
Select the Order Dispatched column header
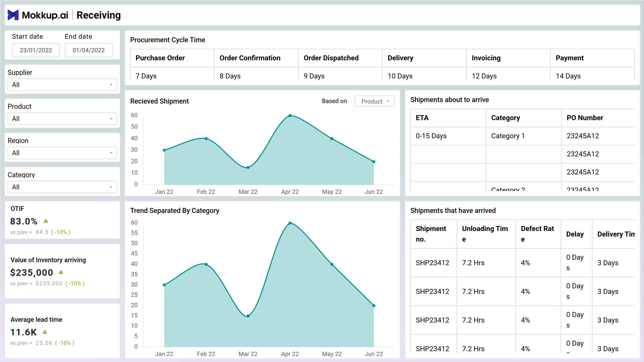[x=340, y=58]
